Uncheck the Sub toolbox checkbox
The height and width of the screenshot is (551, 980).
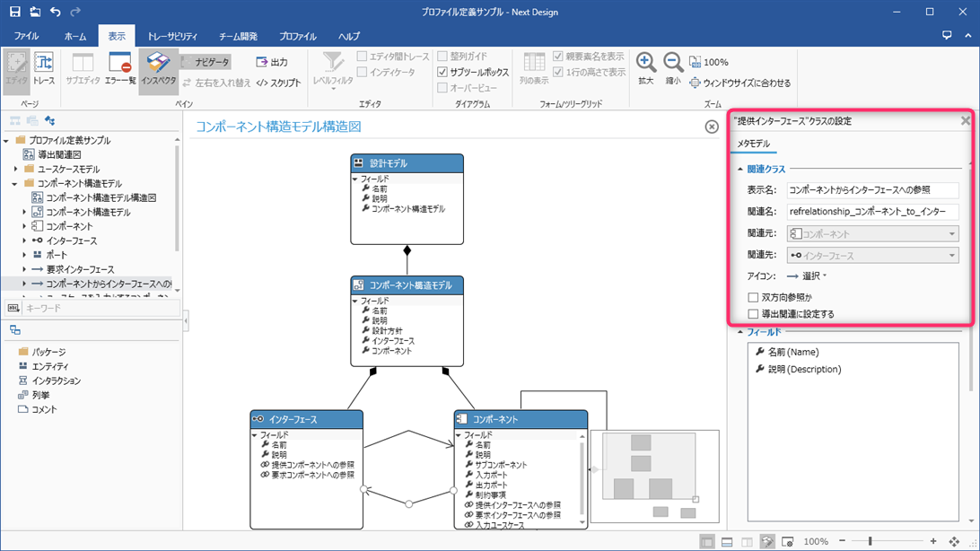click(442, 72)
